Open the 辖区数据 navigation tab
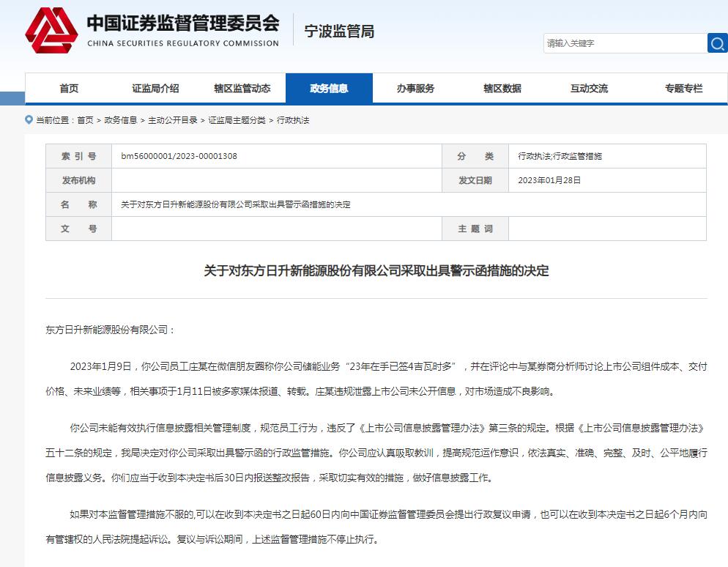This screenshot has height=567, width=728. 502,89
